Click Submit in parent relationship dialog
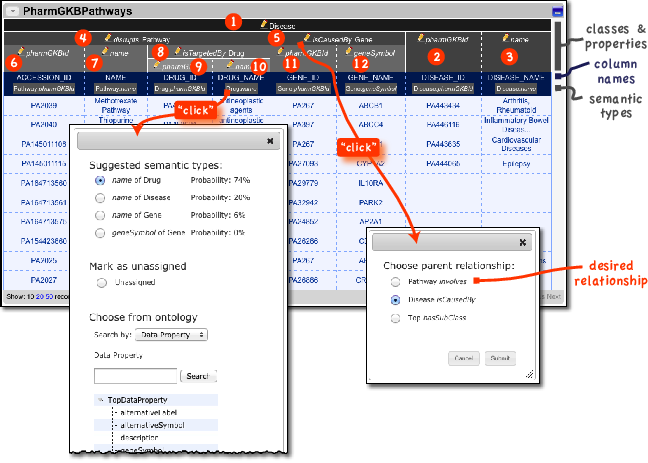Image resolution: width=648 pixels, height=463 pixels. [x=500, y=358]
